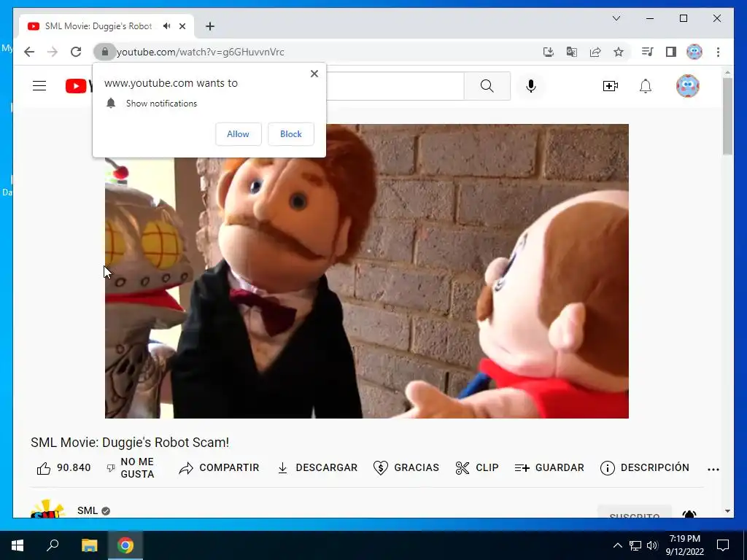Viewport: 747px width, 560px height.
Task: Open the DESCRIPCIÓN panel
Action: 645,468
